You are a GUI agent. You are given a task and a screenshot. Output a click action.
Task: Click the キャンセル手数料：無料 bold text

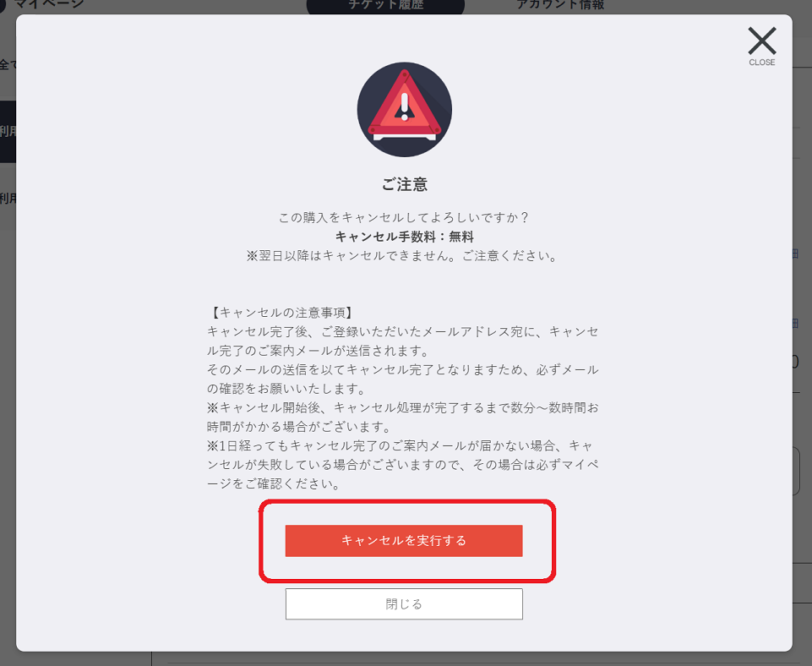pyautogui.click(x=405, y=237)
